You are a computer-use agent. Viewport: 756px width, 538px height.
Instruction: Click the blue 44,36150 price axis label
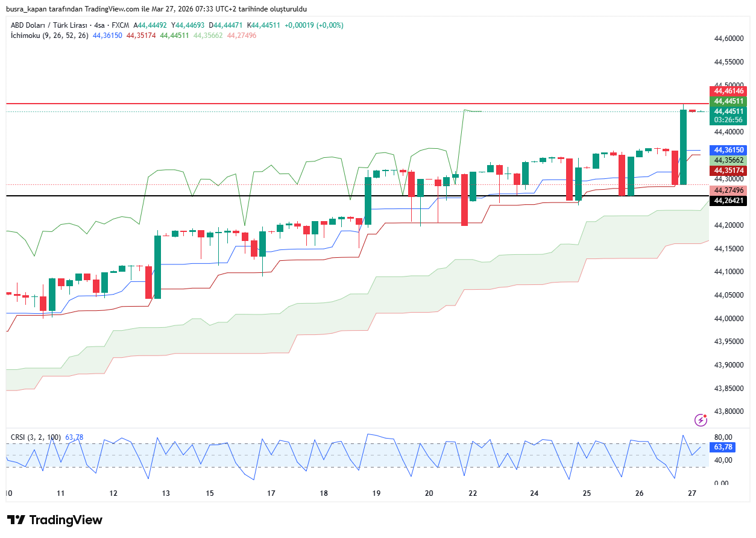point(729,149)
